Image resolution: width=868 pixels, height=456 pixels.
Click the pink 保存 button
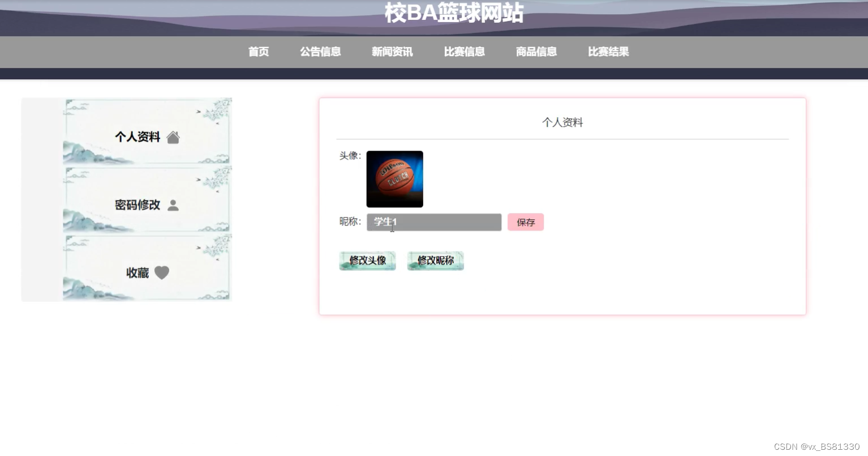pos(526,222)
